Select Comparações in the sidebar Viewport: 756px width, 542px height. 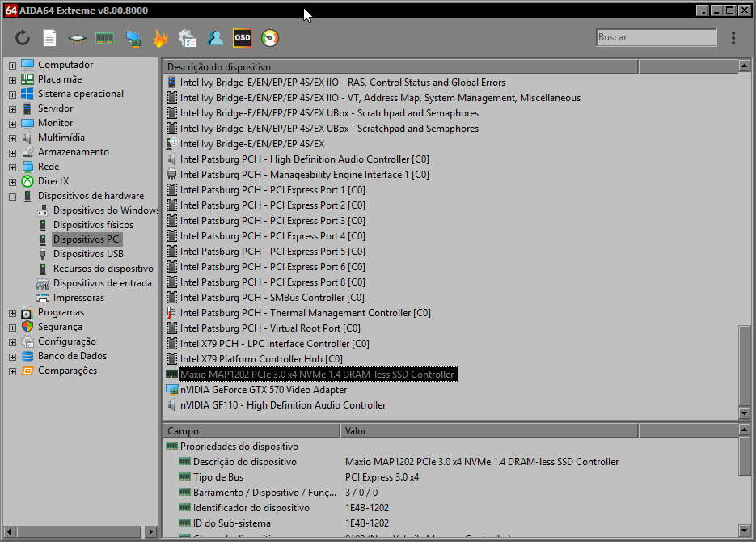[x=67, y=371]
